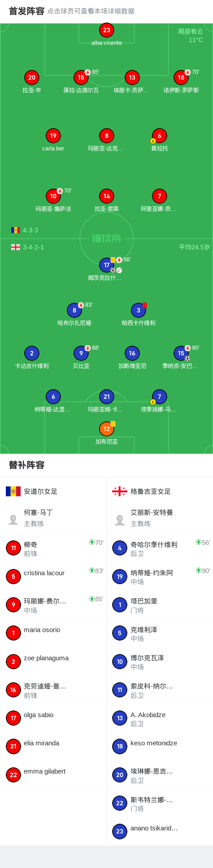Open substitute keso metonidze number 18
The image size is (213, 868).
tap(160, 747)
